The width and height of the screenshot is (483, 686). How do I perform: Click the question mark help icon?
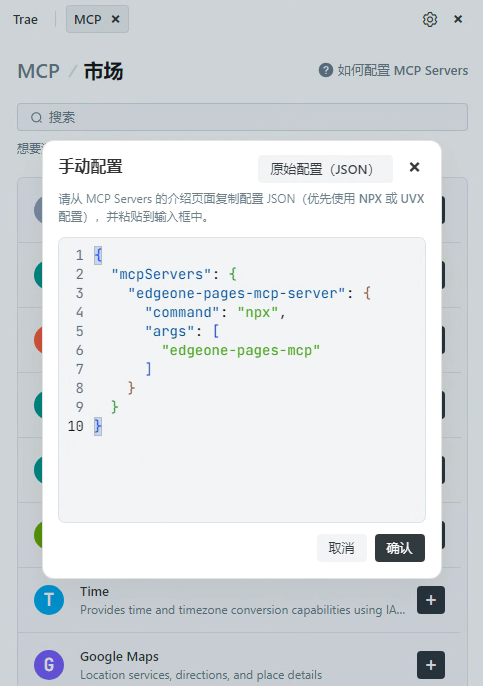326,70
